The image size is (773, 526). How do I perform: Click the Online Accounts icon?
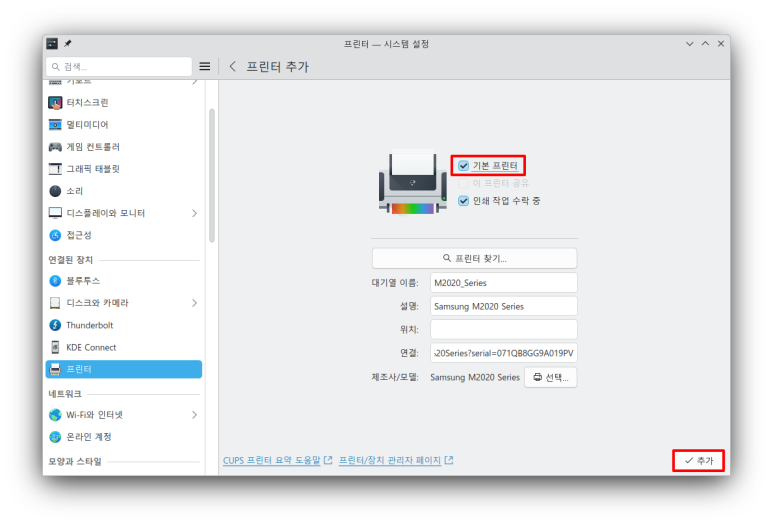click(55, 437)
